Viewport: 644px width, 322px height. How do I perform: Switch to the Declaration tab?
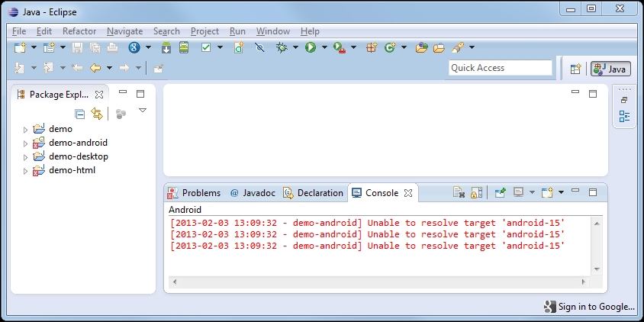[x=313, y=193]
